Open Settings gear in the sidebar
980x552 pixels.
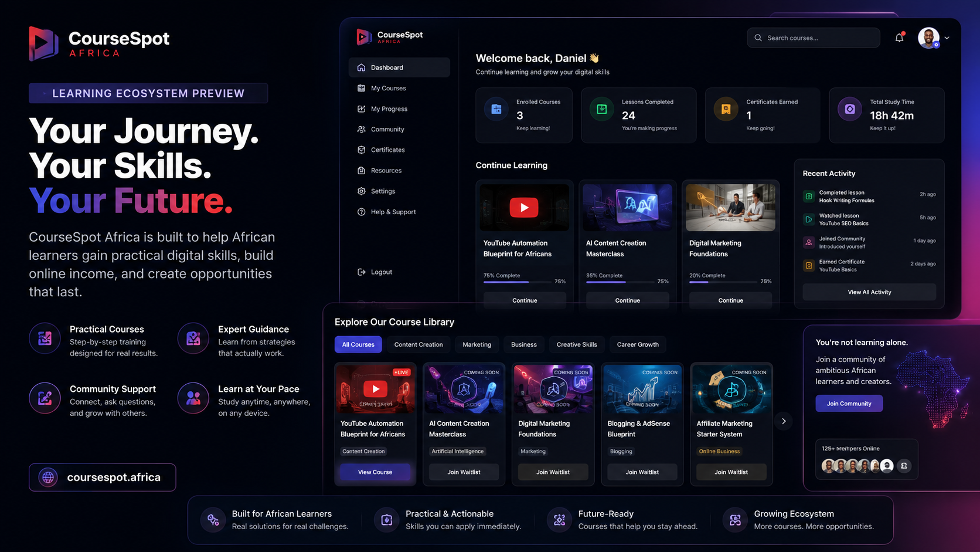[x=362, y=191]
